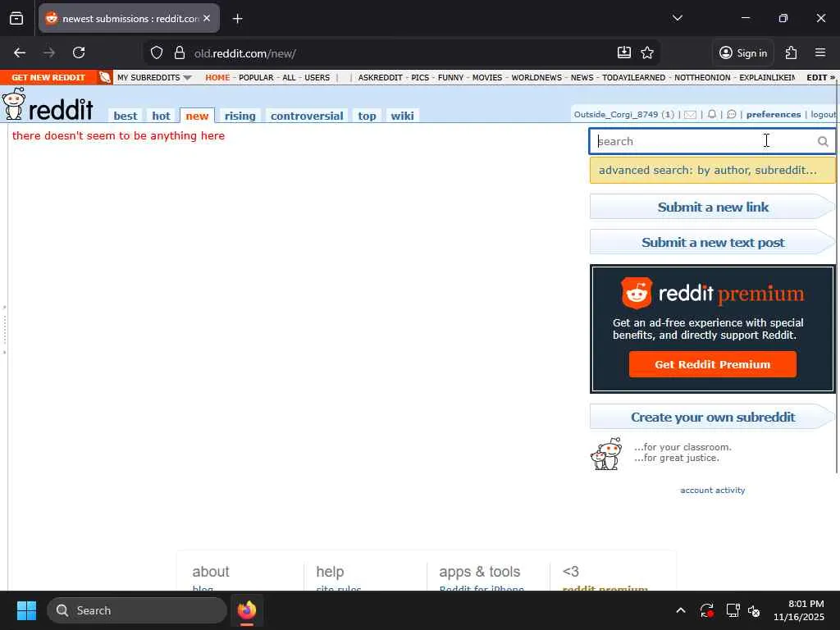The height and width of the screenshot is (630, 840).
Task: Open a new browser tab
Action: (237, 19)
